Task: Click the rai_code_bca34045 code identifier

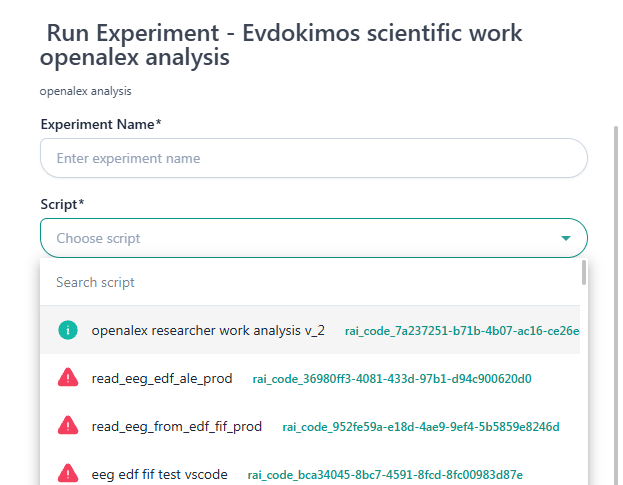Action: pyautogui.click(x=385, y=475)
